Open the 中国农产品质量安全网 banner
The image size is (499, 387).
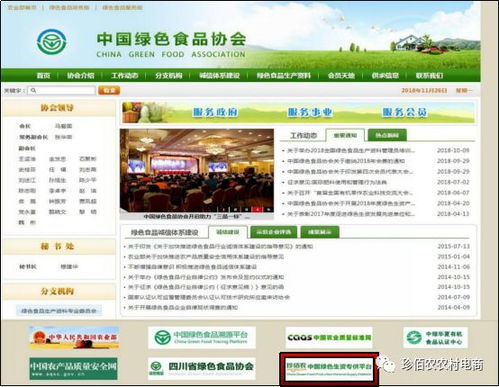[x=73, y=368]
